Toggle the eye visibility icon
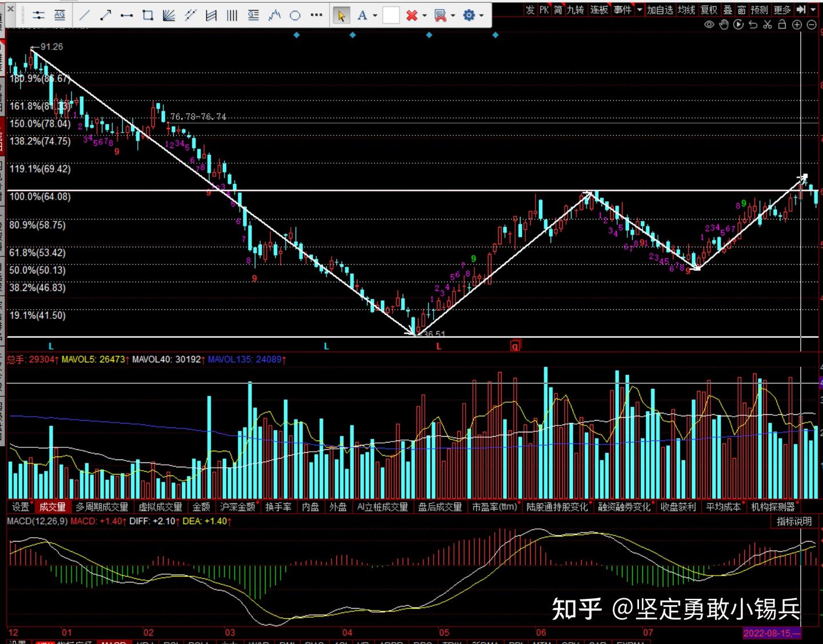The height and width of the screenshot is (644, 823). (710, 25)
